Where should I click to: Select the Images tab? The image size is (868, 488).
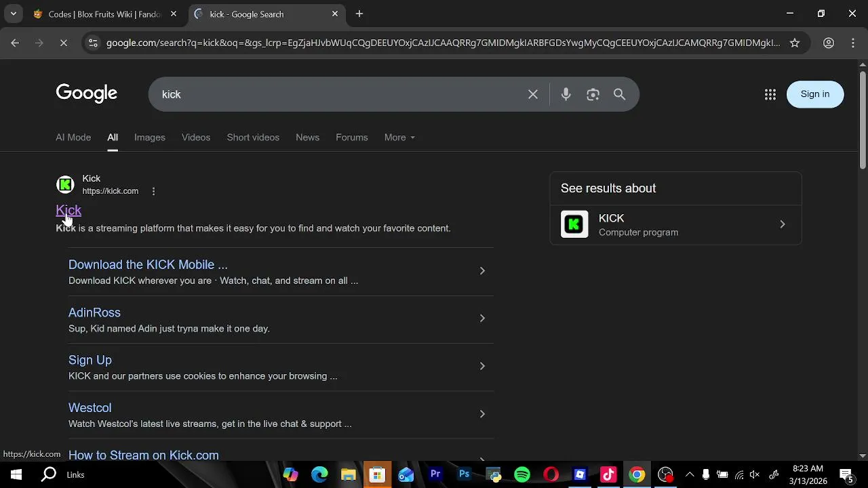pos(150,137)
